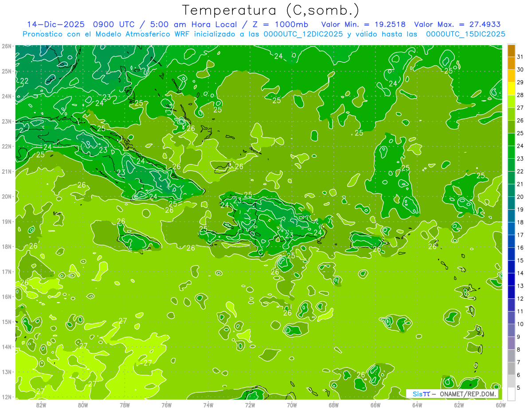Click the valid-until time '0000UTC_15DIC2025'

(465, 34)
